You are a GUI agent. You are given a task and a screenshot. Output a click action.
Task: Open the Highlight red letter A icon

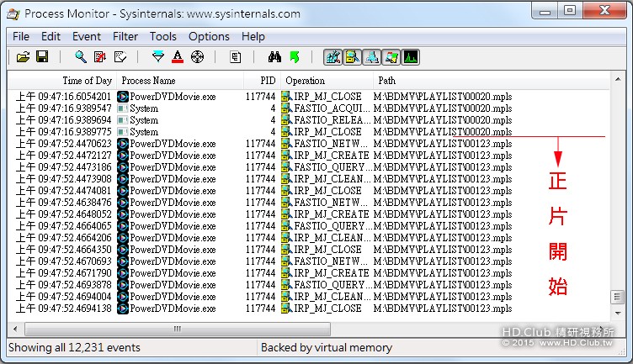tap(178, 57)
